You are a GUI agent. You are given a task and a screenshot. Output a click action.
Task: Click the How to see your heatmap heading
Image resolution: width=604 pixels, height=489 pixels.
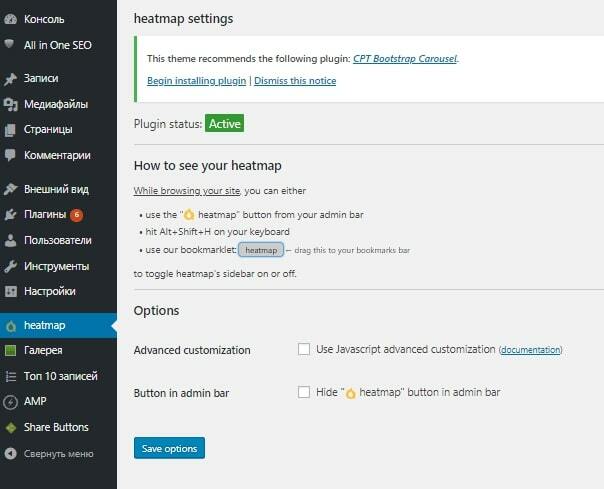[208, 166]
